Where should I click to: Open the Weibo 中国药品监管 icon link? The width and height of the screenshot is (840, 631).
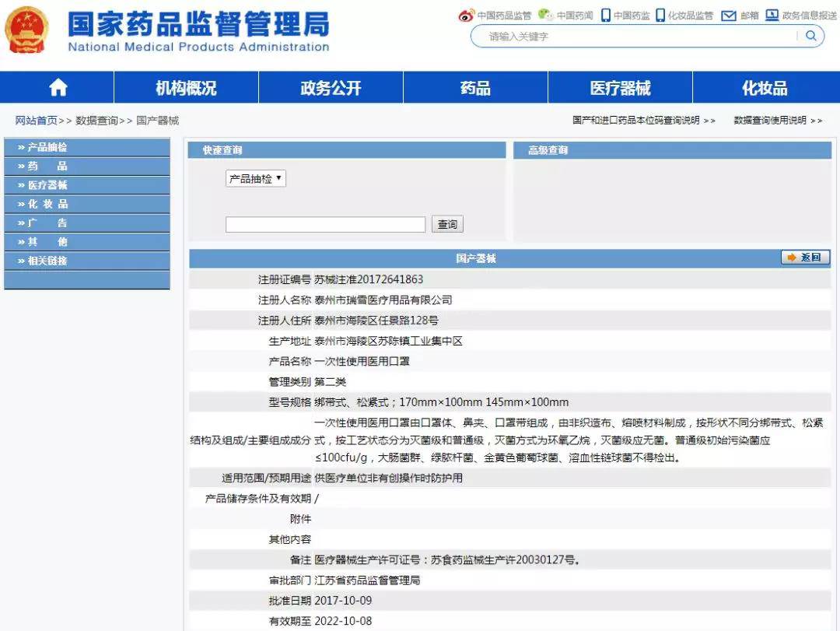(x=467, y=15)
